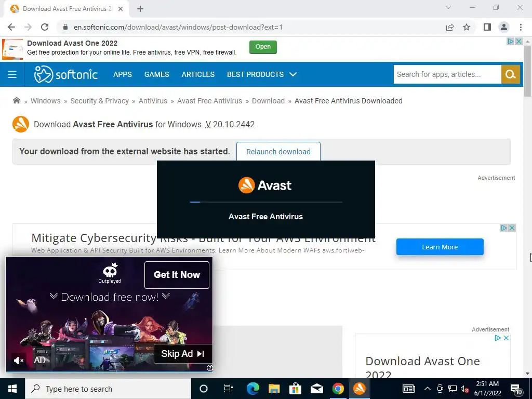Open the Windows Start menu
The height and width of the screenshot is (399, 532).
pos(12,389)
